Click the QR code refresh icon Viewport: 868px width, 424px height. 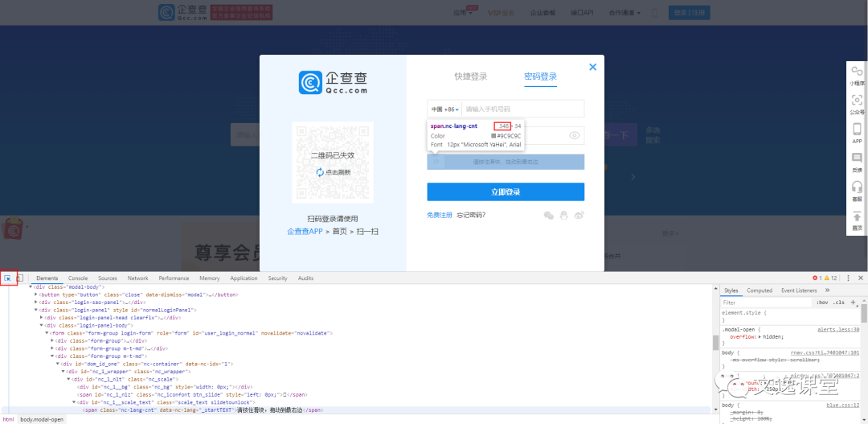click(x=320, y=172)
